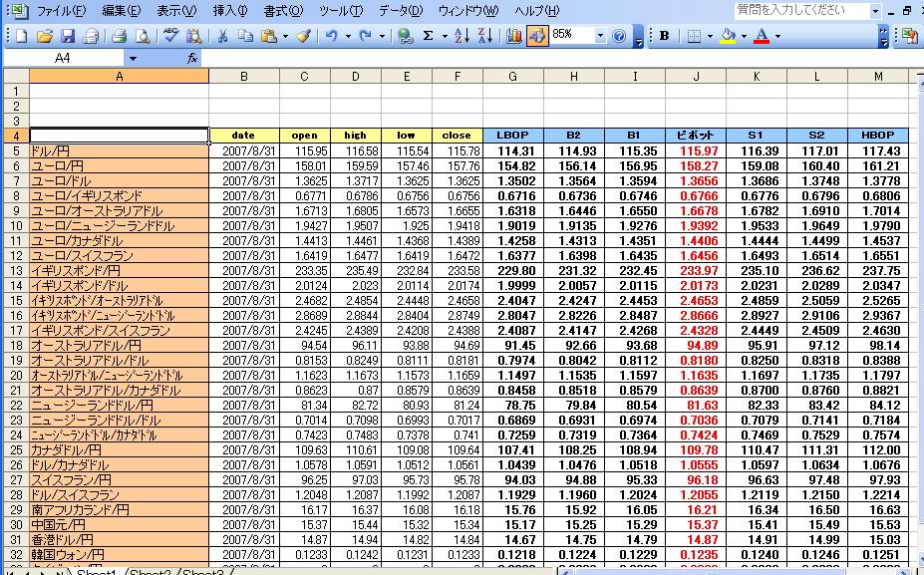The height and width of the screenshot is (575, 924).
Task: Open Print Preview icon
Action: (x=142, y=37)
